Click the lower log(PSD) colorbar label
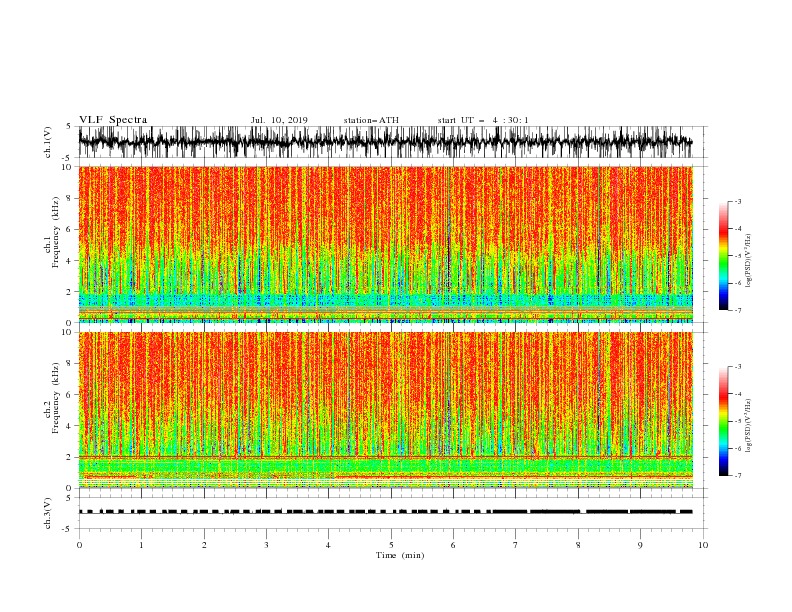The width and height of the screenshot is (792, 612). [748, 425]
